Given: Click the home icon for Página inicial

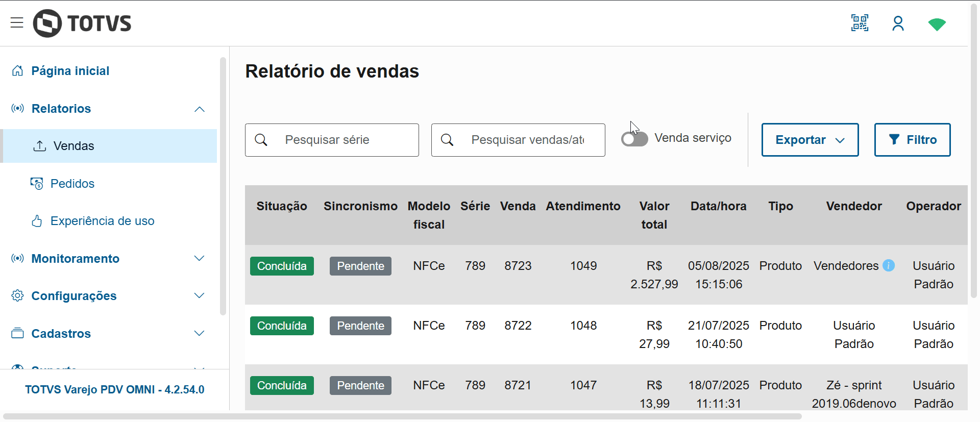Looking at the screenshot, I should (18, 71).
